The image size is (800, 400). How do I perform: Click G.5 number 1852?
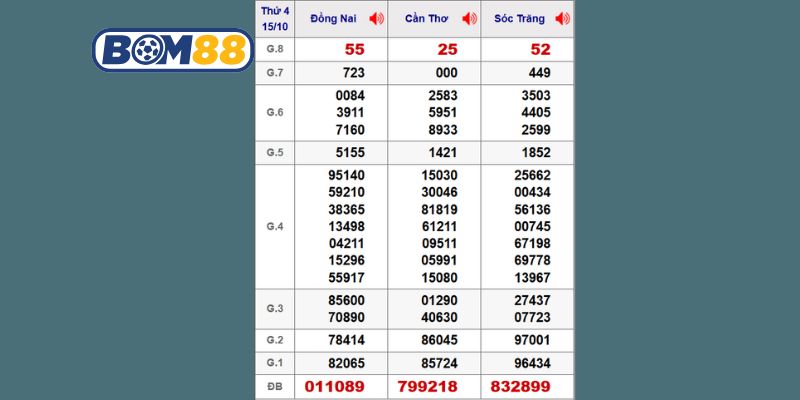click(x=536, y=153)
